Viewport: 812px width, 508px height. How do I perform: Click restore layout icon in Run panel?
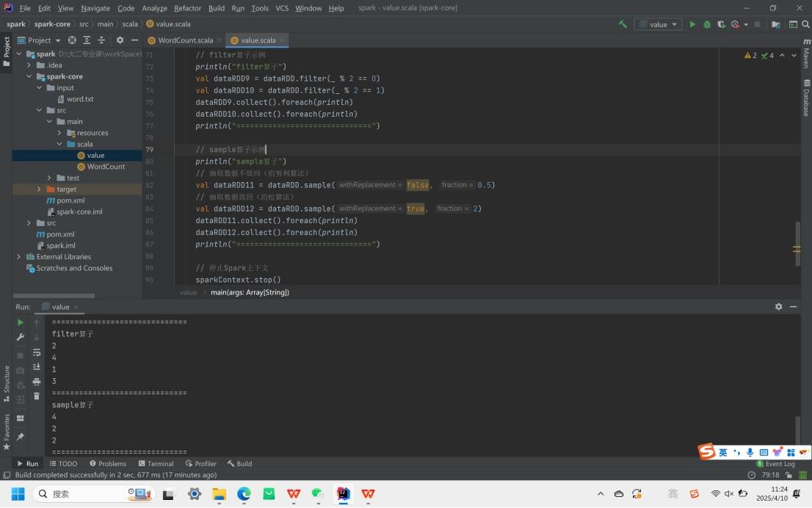(x=21, y=418)
